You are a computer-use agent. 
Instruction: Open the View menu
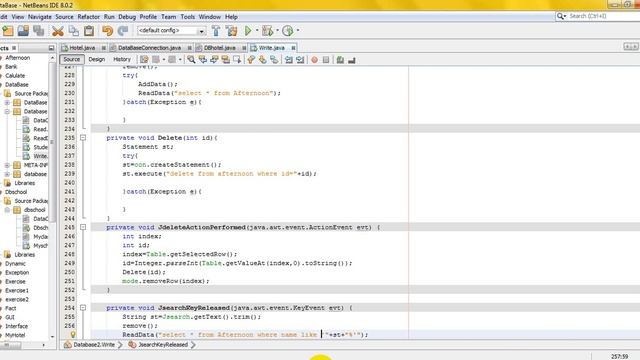pos(18,17)
